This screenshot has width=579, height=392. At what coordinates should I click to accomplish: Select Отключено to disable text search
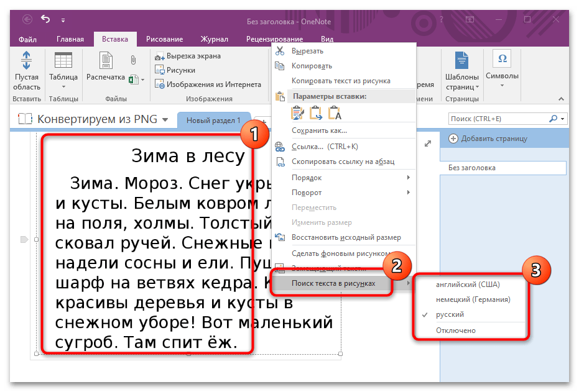click(456, 330)
